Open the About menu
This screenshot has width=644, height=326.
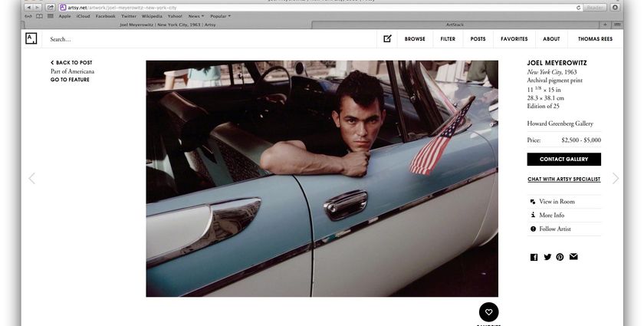click(x=551, y=38)
